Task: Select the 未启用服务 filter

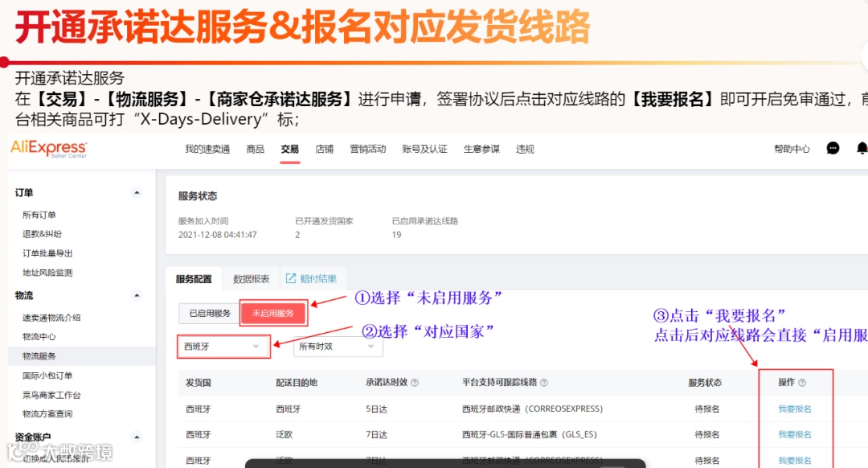Action: [x=273, y=313]
